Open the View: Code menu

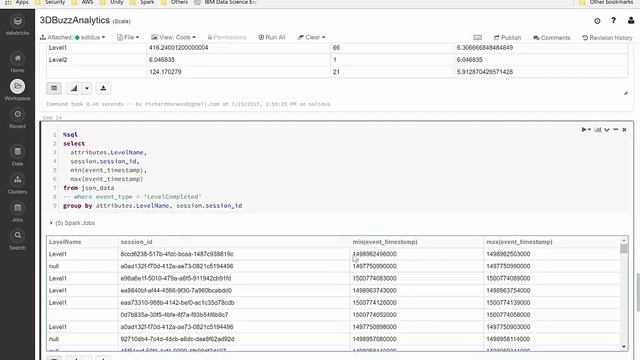pos(173,38)
